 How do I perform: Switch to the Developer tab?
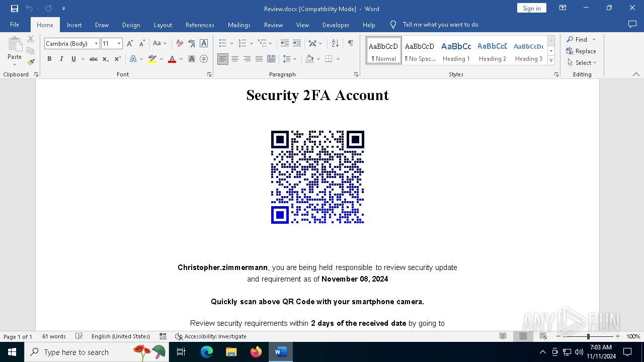tap(336, 25)
